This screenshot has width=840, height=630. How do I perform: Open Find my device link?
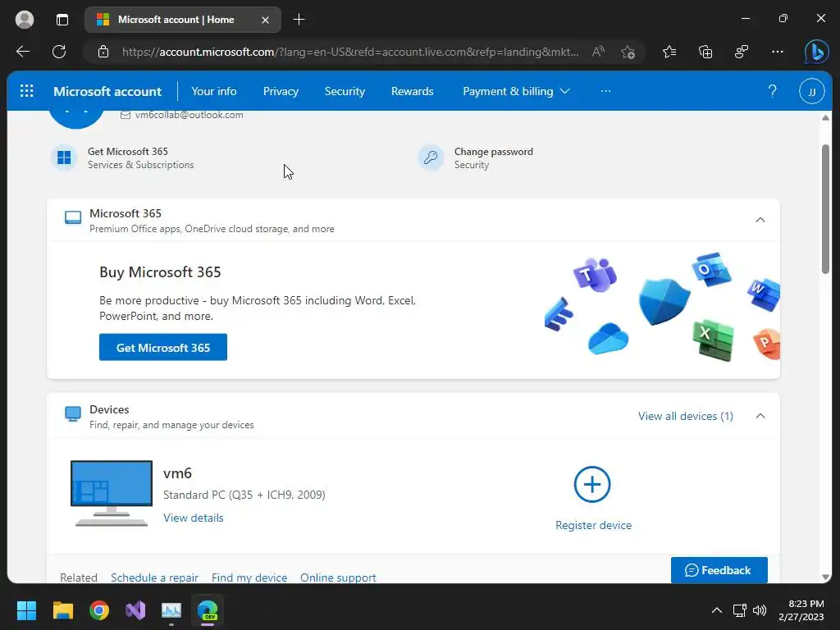[249, 577]
